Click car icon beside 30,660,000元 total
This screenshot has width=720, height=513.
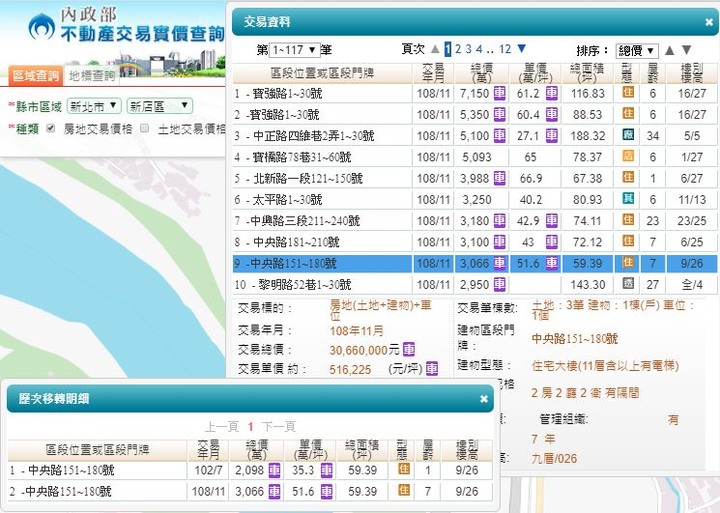(x=409, y=350)
